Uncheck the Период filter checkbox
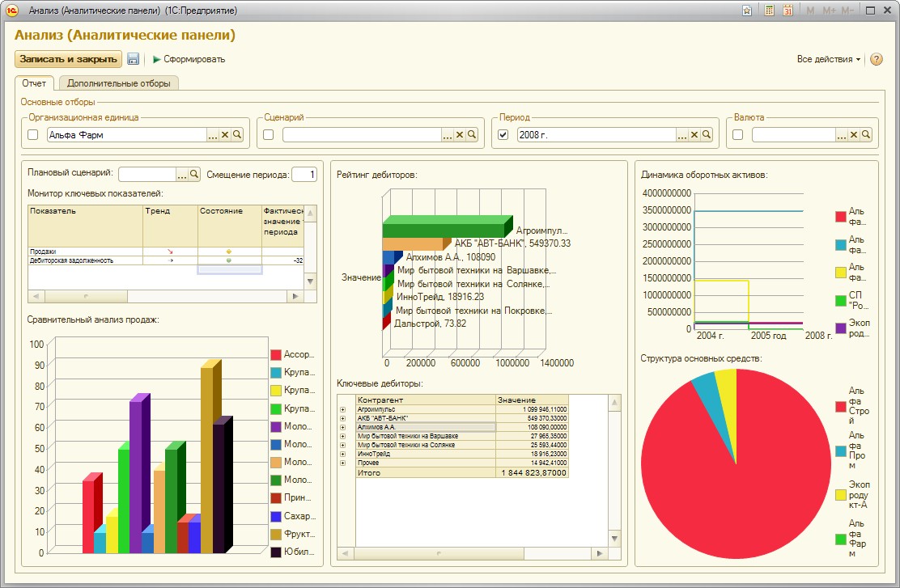The image size is (900, 588). (x=503, y=135)
